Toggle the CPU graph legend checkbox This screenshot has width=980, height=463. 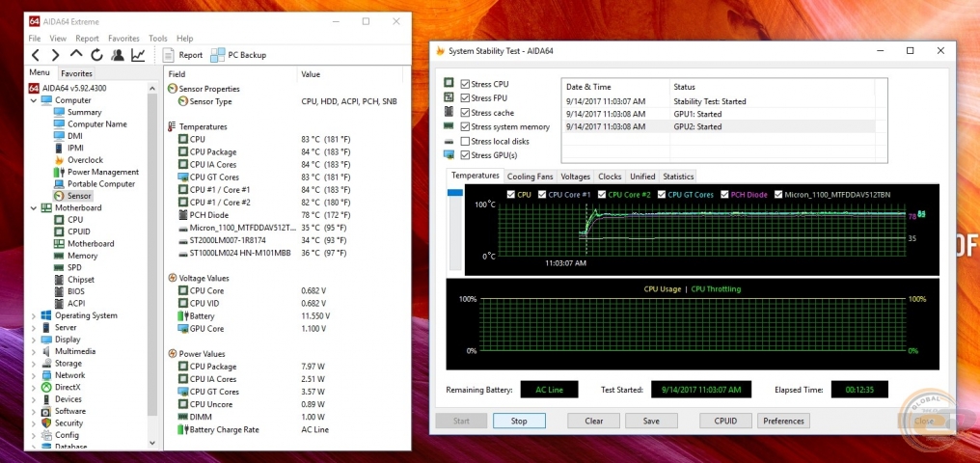click(x=511, y=194)
